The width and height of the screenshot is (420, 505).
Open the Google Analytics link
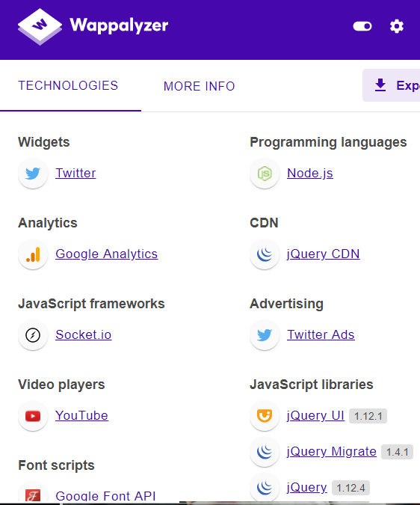106,254
